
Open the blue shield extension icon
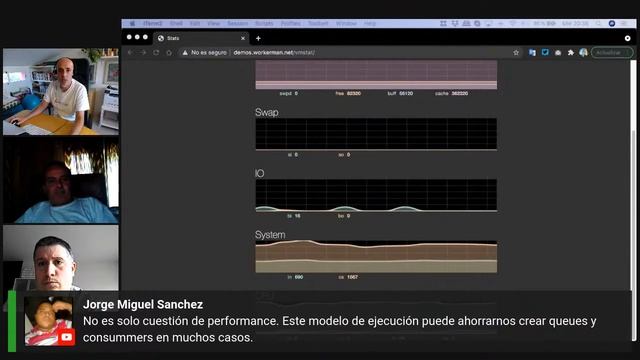(545, 52)
